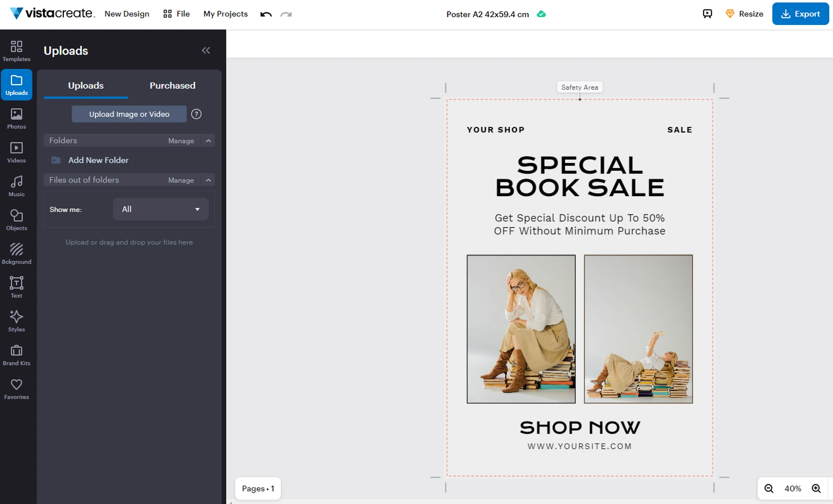Open the Photos sidebar panel
Image resolution: width=833 pixels, height=504 pixels.
click(16, 119)
